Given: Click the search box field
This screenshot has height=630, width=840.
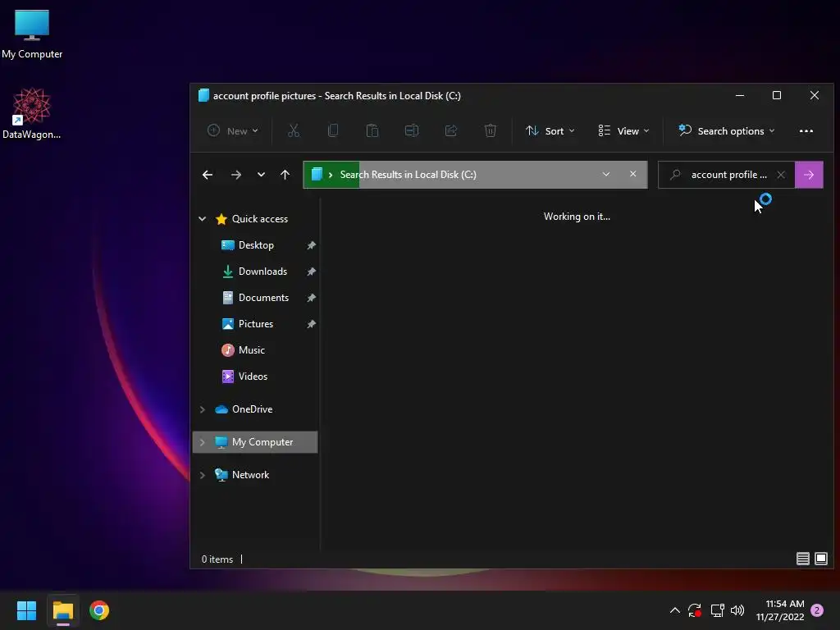Looking at the screenshot, I should click(728, 175).
